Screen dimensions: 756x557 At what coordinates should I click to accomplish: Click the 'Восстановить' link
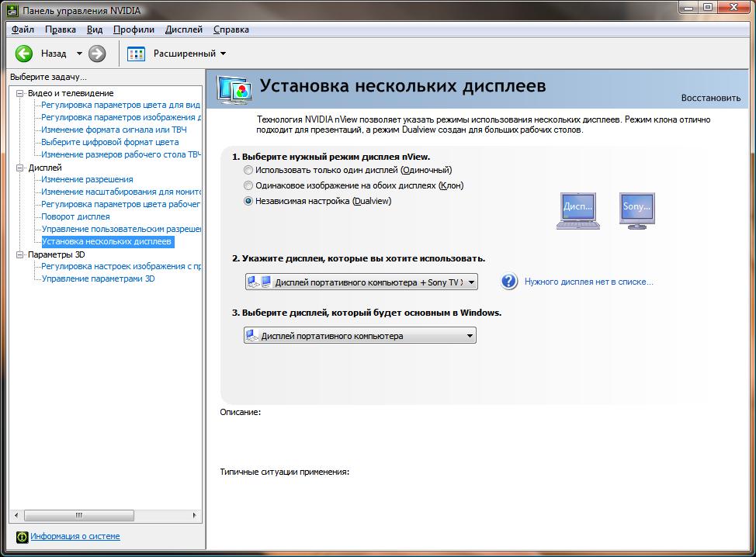[711, 98]
